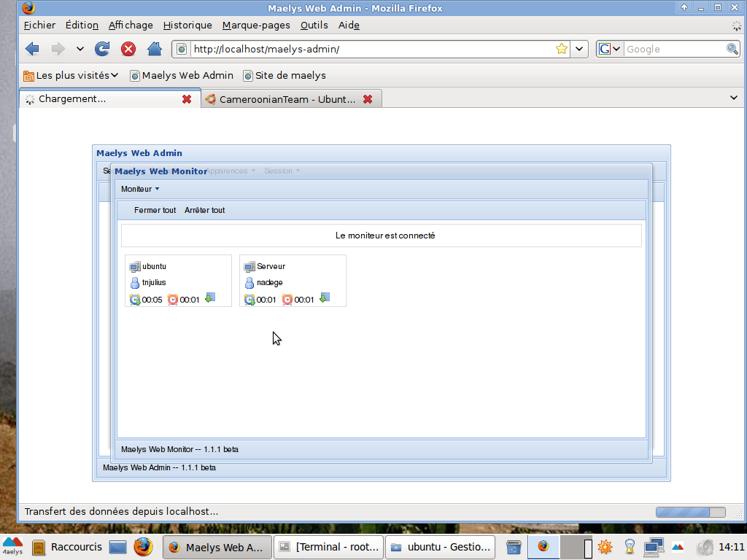The width and height of the screenshot is (747, 560).
Task: Click the ubuntu session red alarm icon
Action: (172, 300)
